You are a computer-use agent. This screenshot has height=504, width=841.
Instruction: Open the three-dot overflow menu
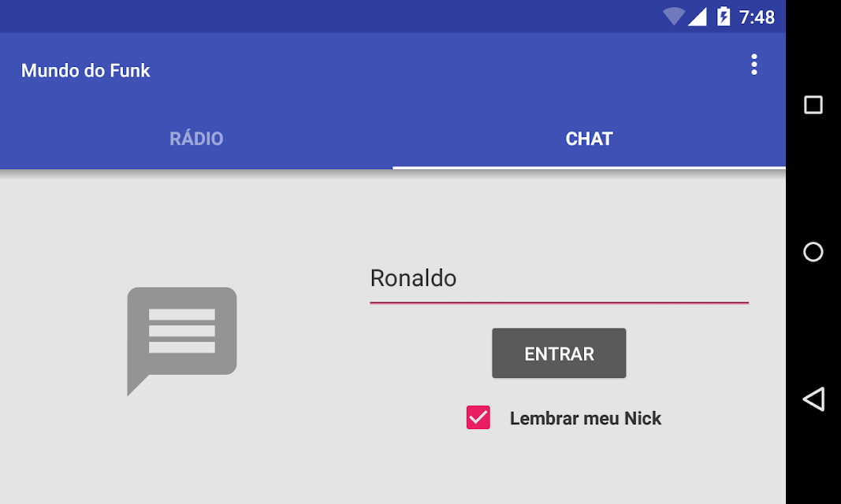(754, 65)
